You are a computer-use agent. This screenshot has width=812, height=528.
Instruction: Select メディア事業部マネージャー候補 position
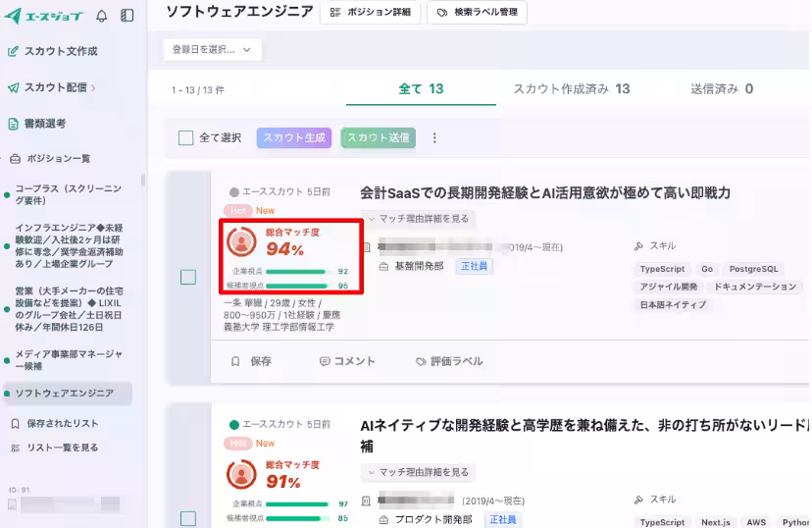68,360
